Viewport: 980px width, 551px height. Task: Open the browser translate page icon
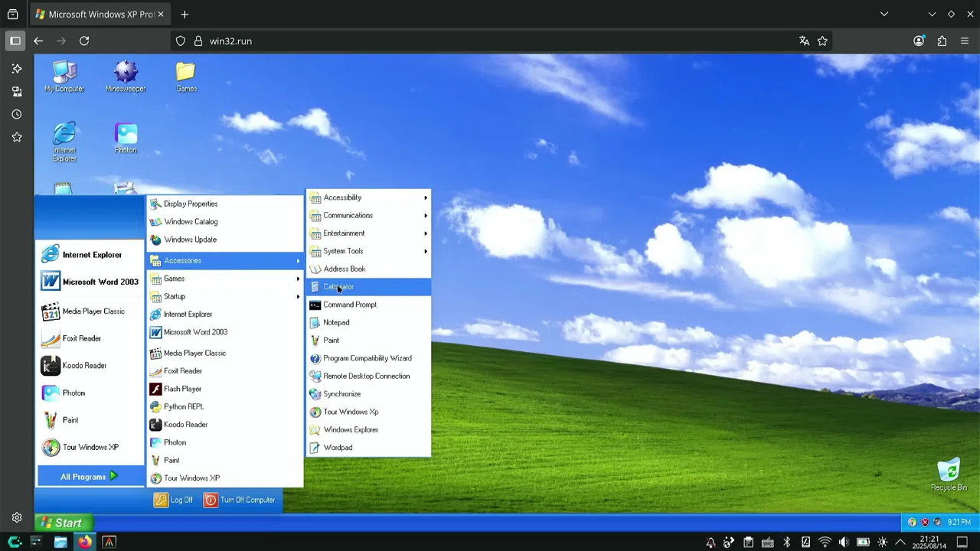pyautogui.click(x=804, y=41)
